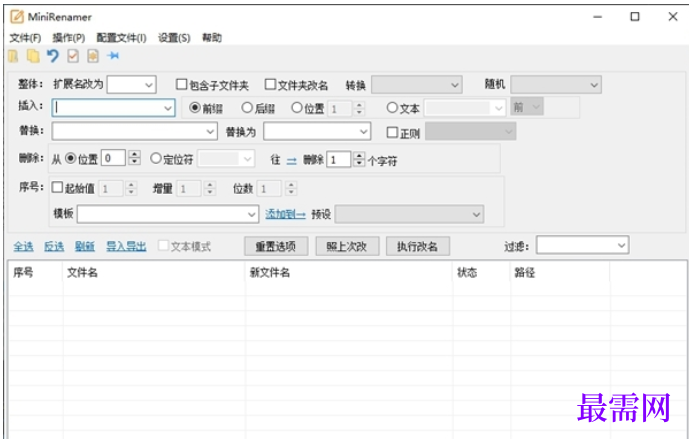The image size is (689, 439).
Task: Click the orange page toolbar icon
Action: point(93,56)
